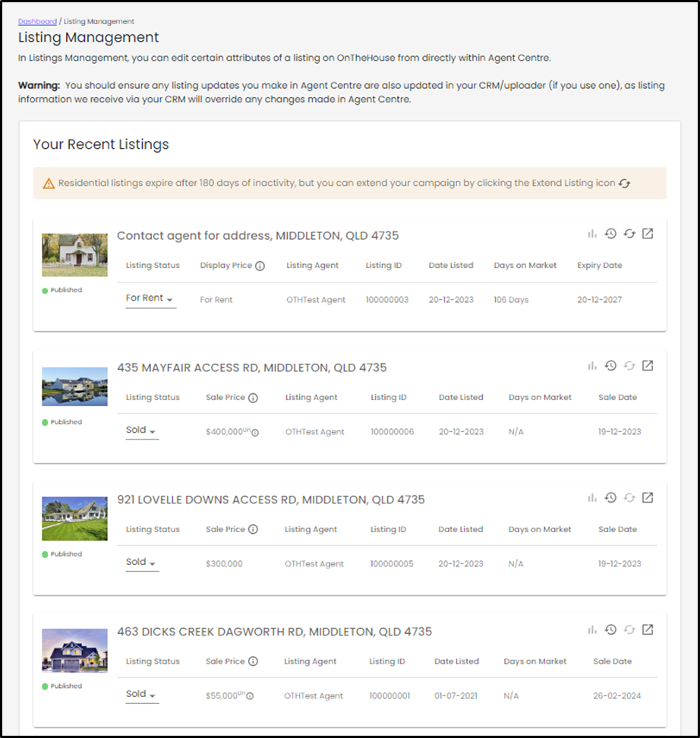Screen dimensions: 700x738
Task: Click Extend Listing icon in the warning banner
Action: 624,183
